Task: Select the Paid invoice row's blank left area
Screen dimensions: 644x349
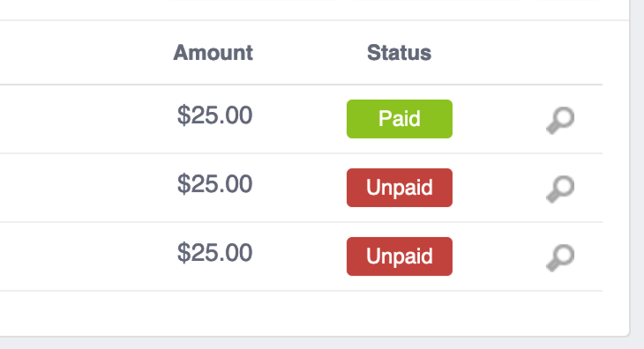Action: click(82, 119)
